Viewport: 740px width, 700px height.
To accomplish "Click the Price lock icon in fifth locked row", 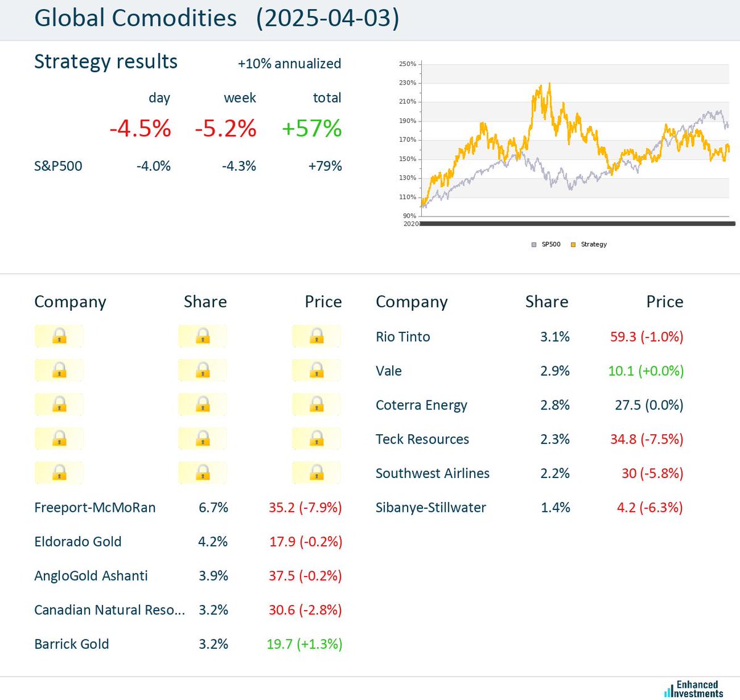I will [317, 473].
